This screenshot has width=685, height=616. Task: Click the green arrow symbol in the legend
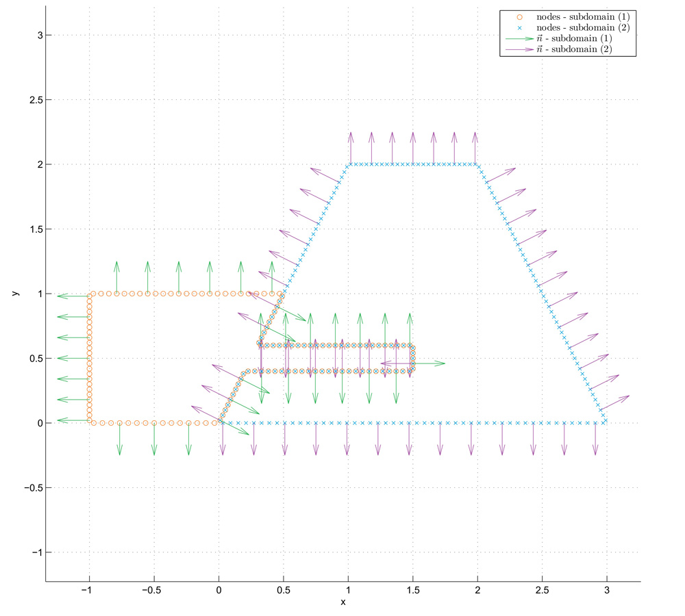(519, 39)
